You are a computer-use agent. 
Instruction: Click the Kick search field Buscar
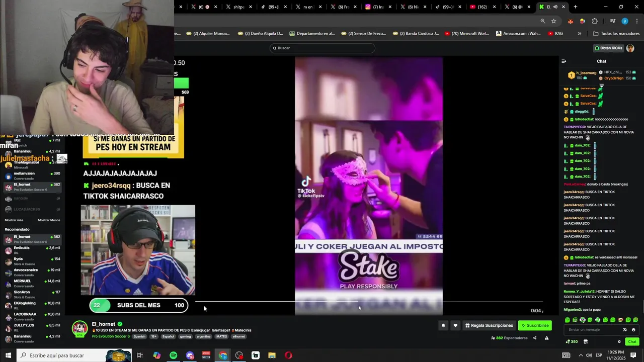pos(322,48)
